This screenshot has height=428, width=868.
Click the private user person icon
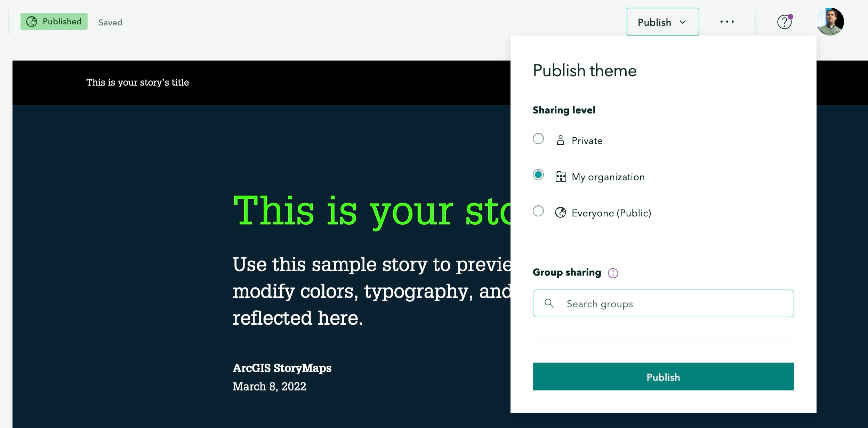click(x=560, y=140)
